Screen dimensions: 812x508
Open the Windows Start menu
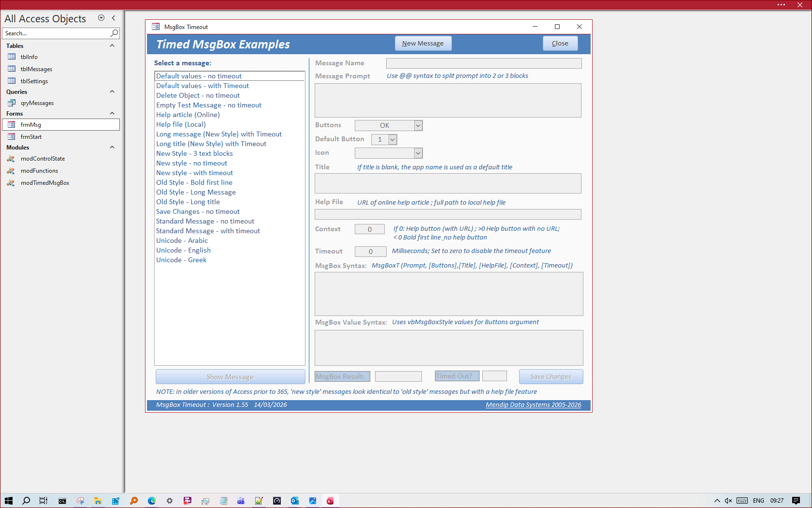9,501
